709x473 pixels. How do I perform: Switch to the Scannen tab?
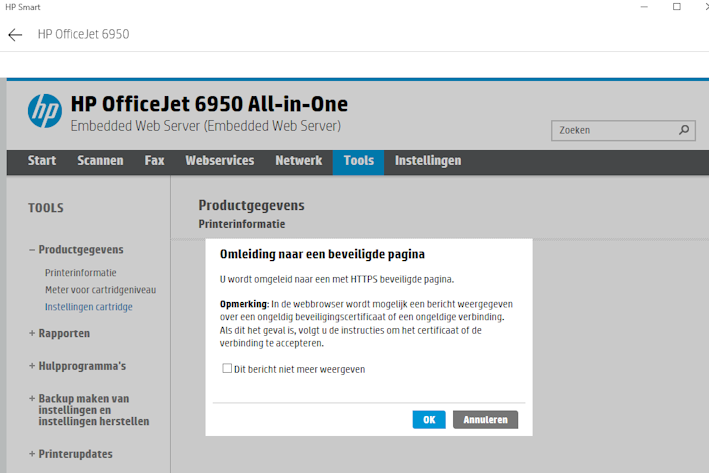pyautogui.click(x=100, y=161)
